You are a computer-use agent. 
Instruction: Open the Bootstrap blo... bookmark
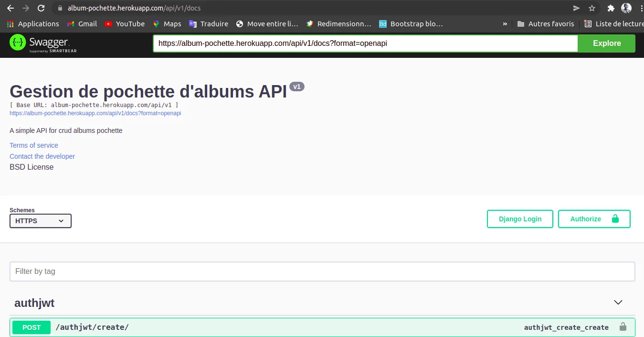(x=411, y=24)
